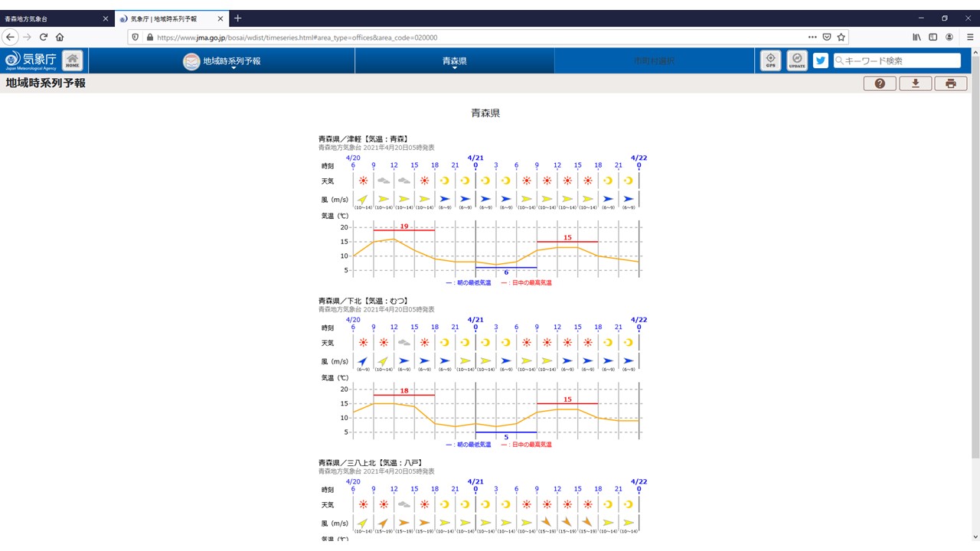Click the 下北 4/22 date label
The width and height of the screenshot is (980, 551).
pos(639,319)
